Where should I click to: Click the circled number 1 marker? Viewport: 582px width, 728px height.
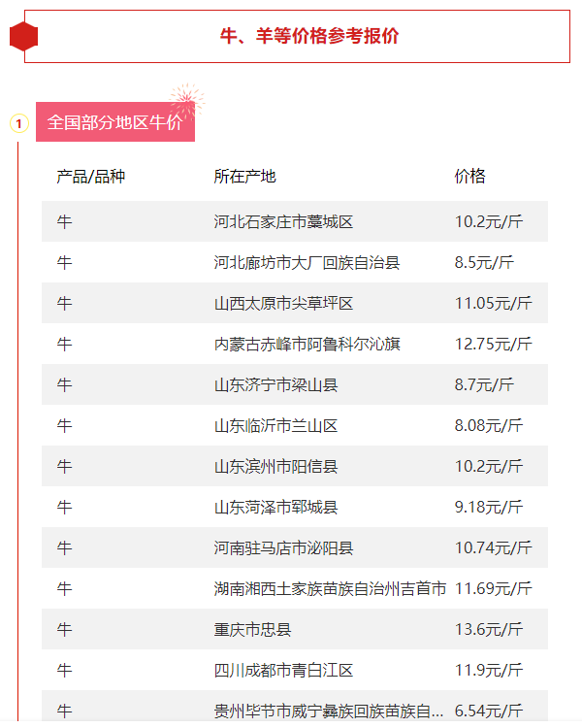click(x=18, y=123)
